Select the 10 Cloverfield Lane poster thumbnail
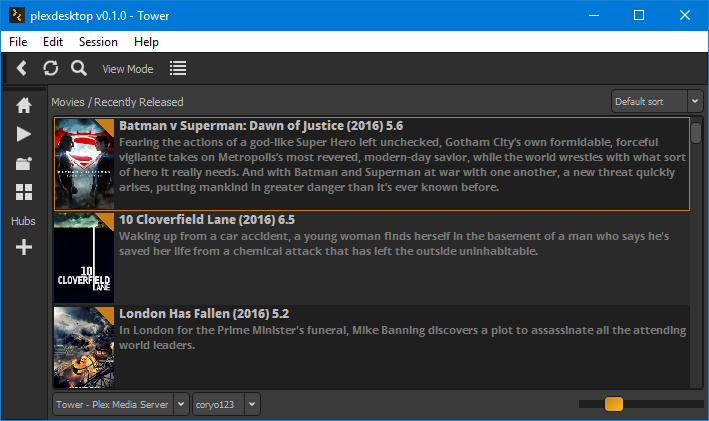709x421 pixels. point(84,258)
